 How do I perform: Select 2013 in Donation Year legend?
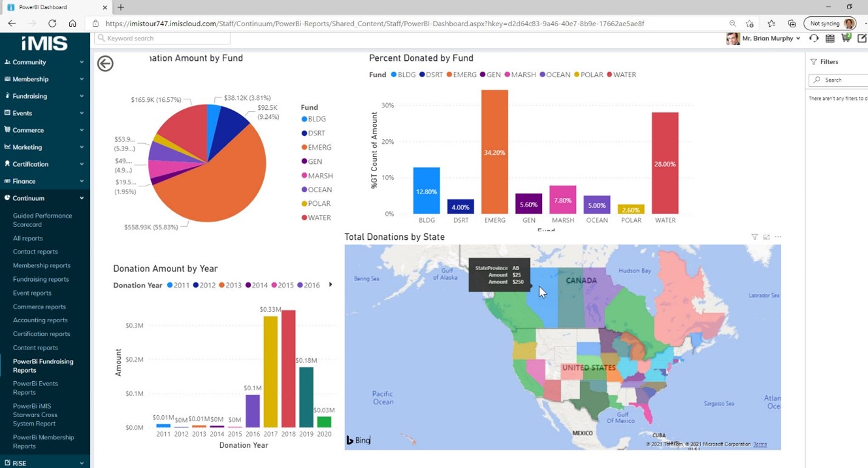click(x=230, y=285)
